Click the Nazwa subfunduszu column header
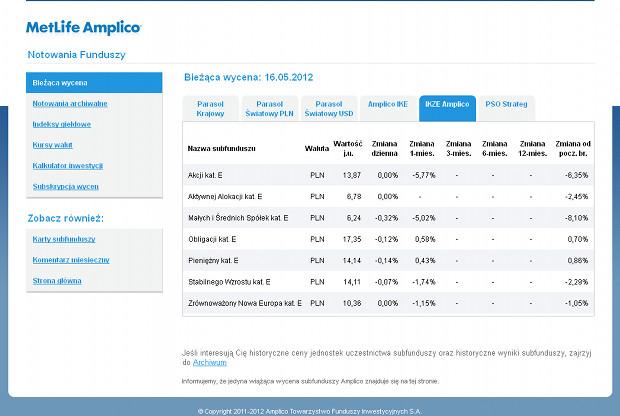This screenshot has width=620, height=416. pos(221,149)
